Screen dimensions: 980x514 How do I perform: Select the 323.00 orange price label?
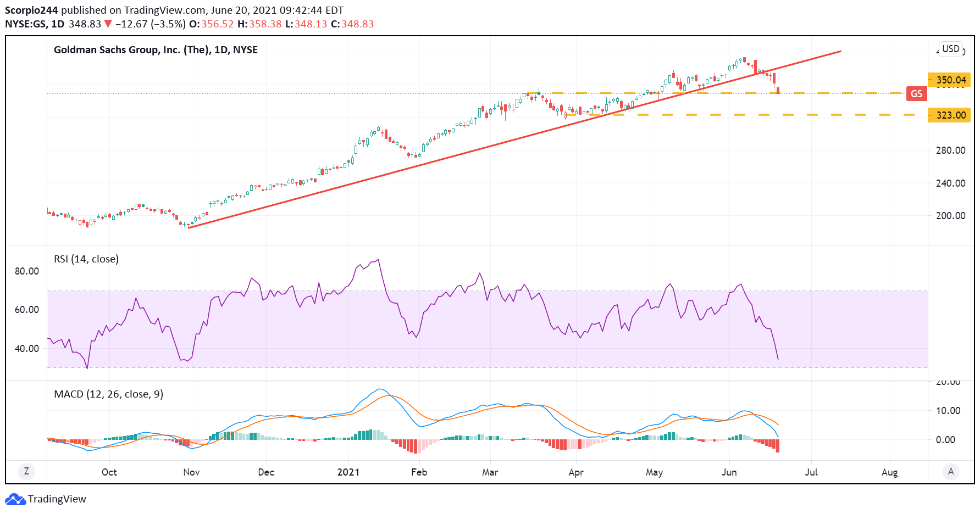(x=949, y=115)
